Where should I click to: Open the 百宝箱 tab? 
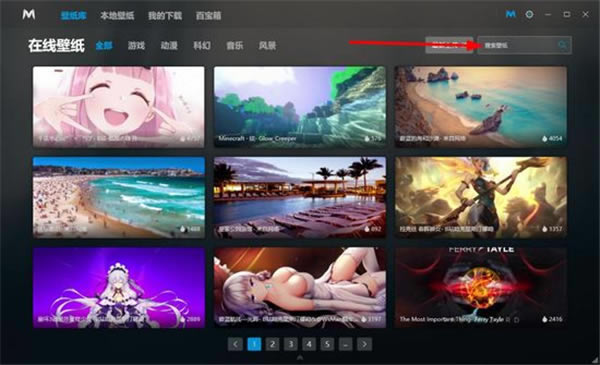(209, 16)
